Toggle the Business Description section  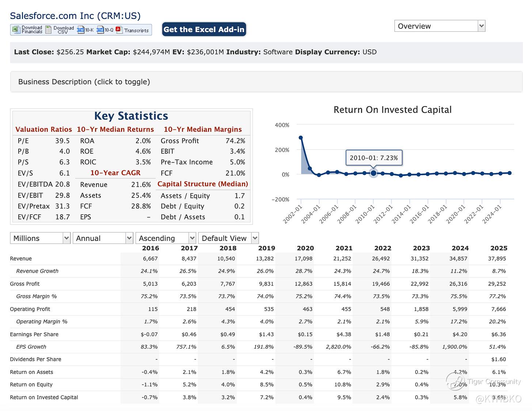pyautogui.click(x=84, y=82)
